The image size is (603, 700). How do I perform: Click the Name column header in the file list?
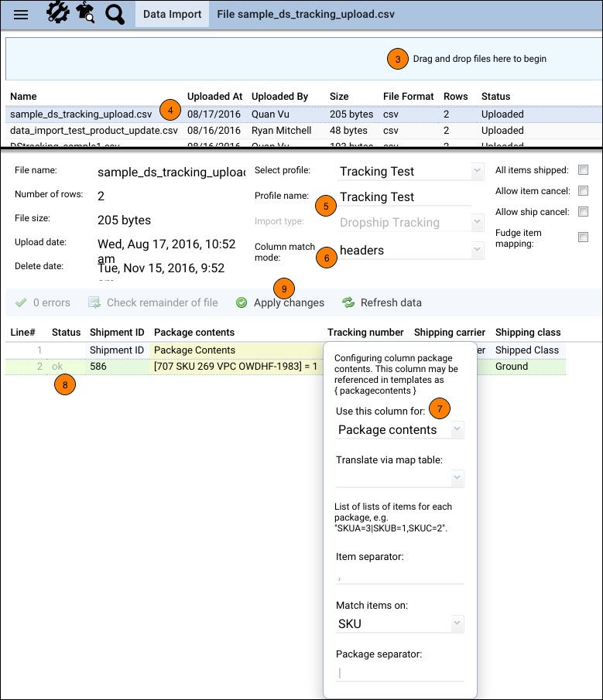[x=23, y=97]
